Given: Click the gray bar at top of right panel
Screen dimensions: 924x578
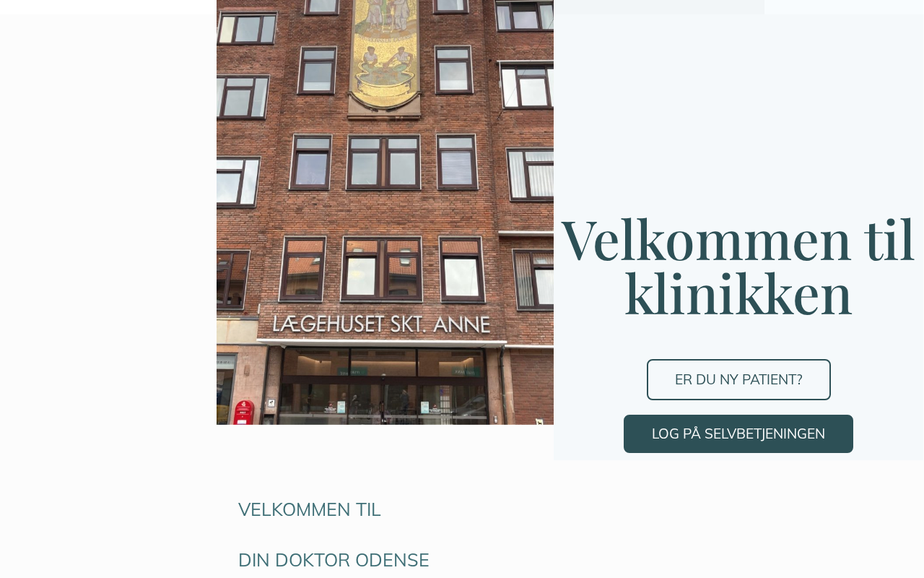Looking at the screenshot, I should tap(659, 7).
